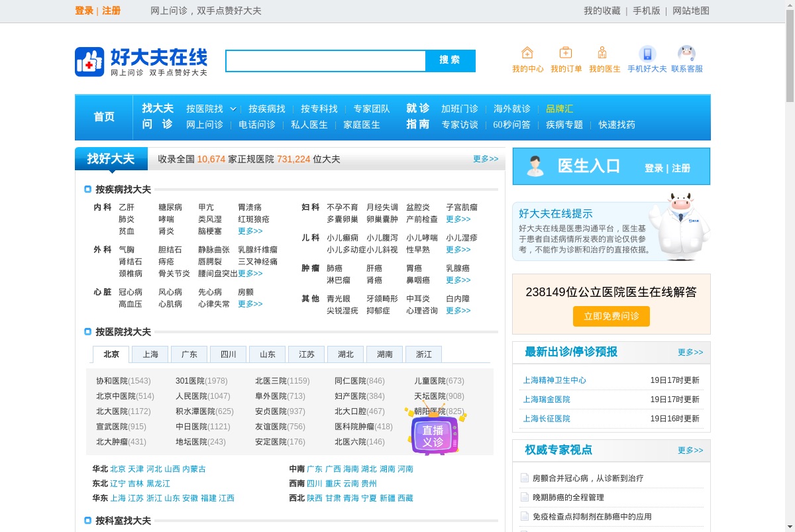The image size is (795, 532).
Task: Select the 浙江 hospital tab
Action: click(424, 354)
